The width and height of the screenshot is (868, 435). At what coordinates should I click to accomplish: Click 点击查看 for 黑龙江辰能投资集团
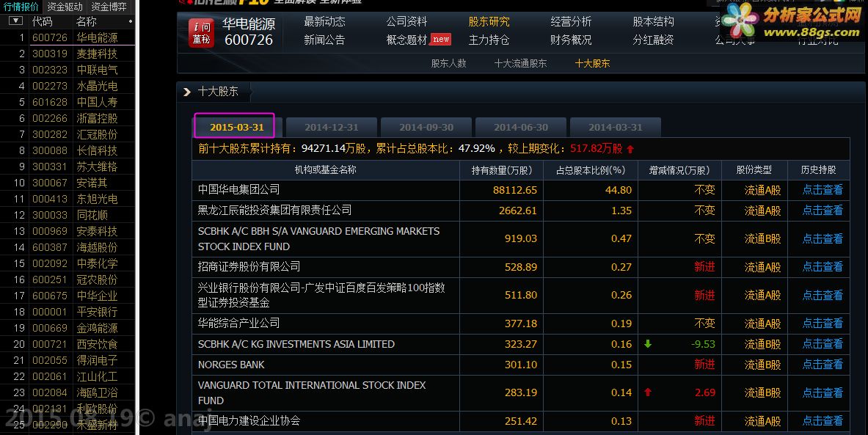(823, 211)
